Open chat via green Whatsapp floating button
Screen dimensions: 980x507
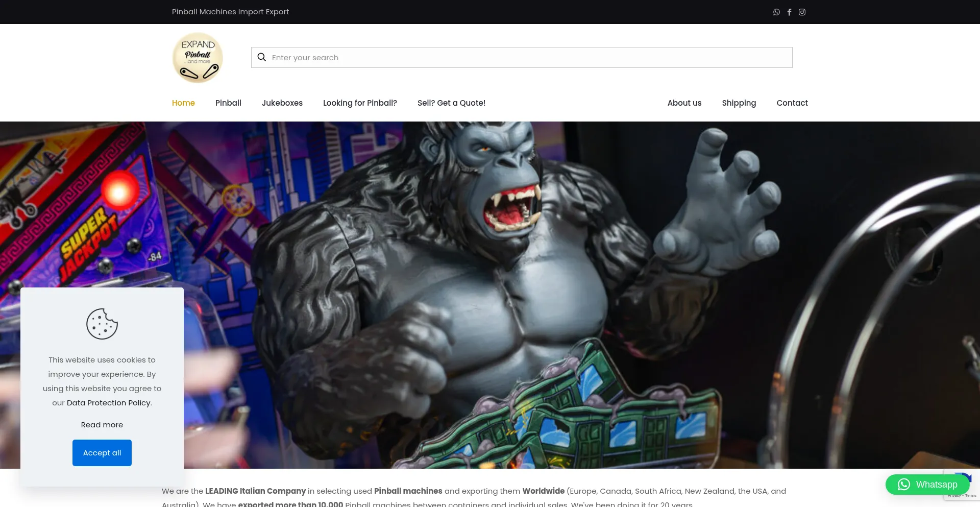(x=927, y=485)
